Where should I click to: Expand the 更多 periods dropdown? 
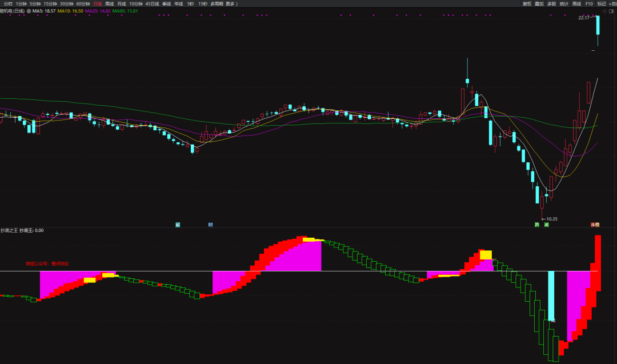[x=231, y=3]
